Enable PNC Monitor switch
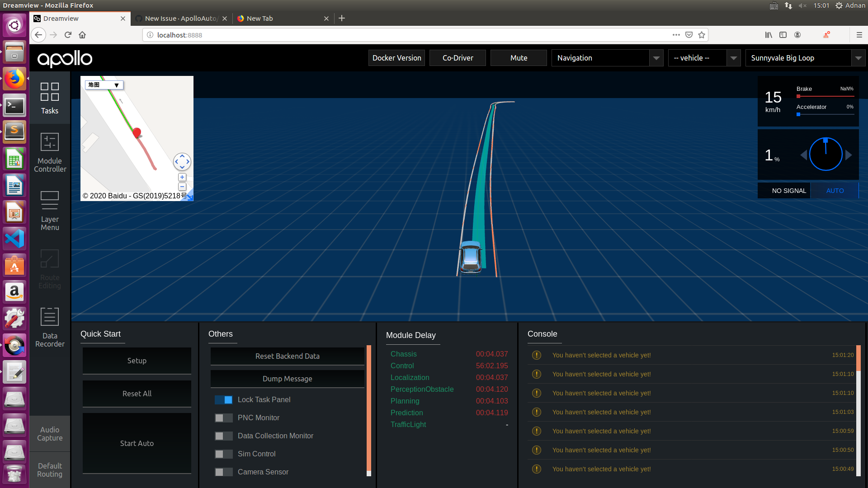The image size is (868, 488). click(224, 418)
